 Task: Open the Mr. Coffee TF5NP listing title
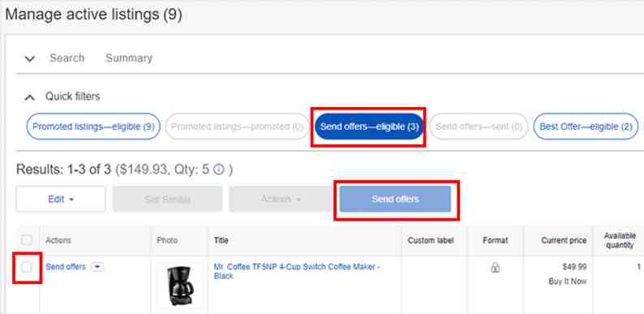(x=297, y=272)
